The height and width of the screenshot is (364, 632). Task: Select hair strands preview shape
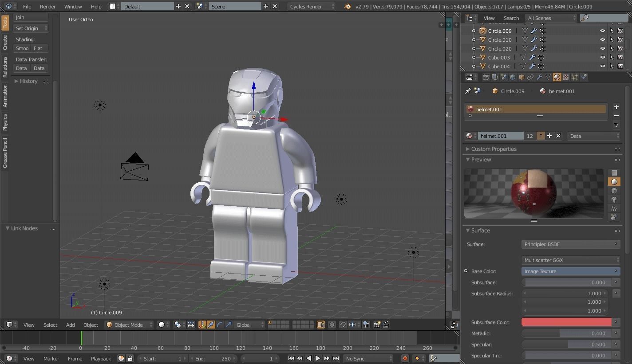(614, 208)
